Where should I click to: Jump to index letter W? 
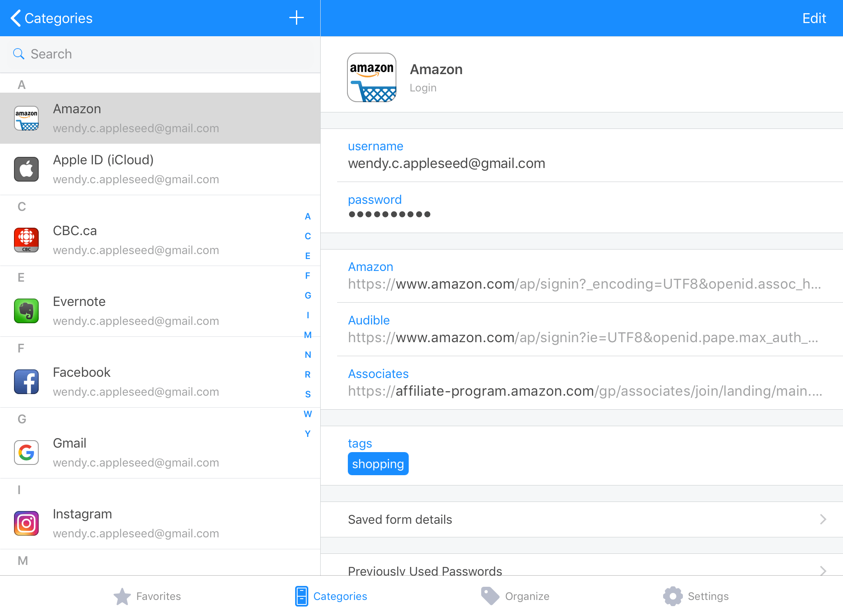coord(307,414)
